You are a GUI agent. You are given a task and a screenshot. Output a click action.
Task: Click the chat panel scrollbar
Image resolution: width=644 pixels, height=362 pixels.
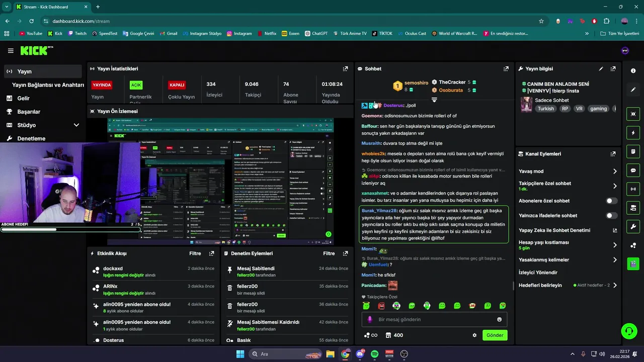pyautogui.click(x=513, y=286)
